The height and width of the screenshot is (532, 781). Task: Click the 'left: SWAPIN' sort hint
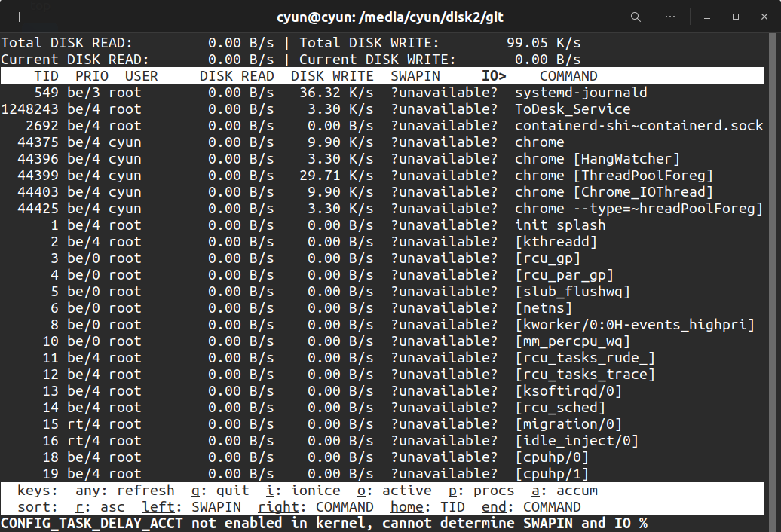point(191,507)
